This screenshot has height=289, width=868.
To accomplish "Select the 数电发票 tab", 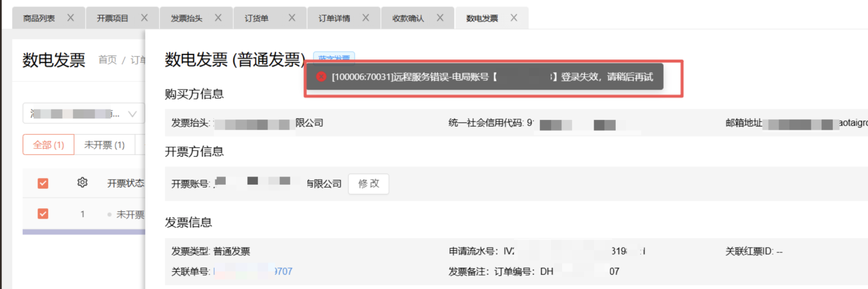I will point(482,19).
